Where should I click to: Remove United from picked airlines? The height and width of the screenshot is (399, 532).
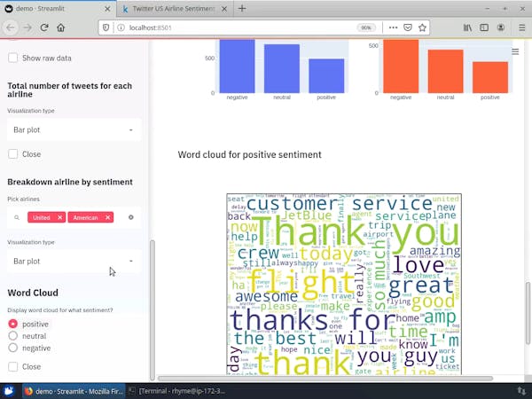point(60,217)
